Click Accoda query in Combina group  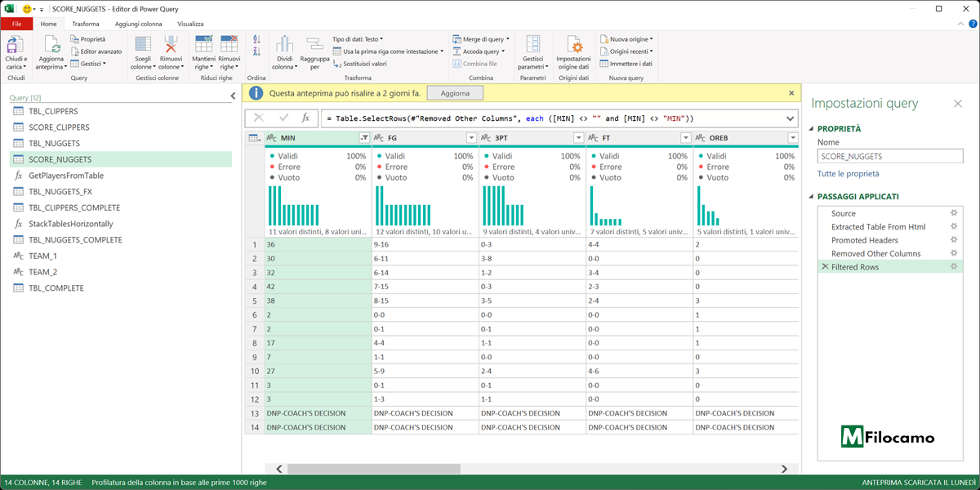(x=478, y=51)
